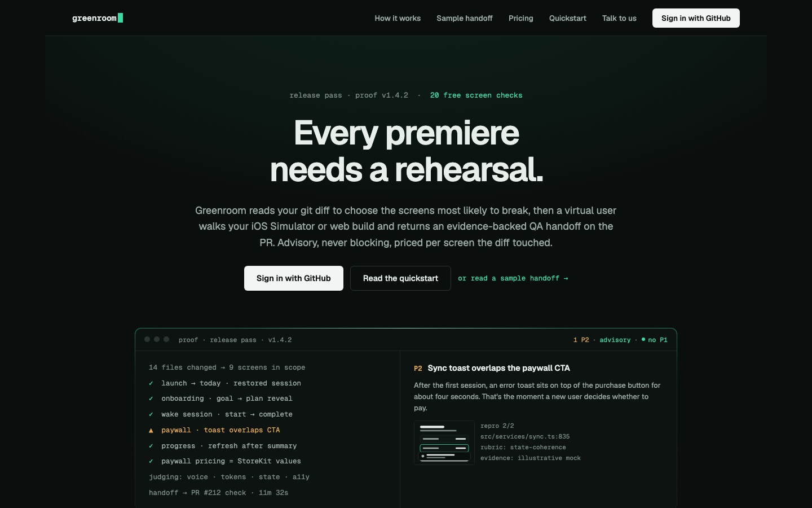Screen dimensions: 812x508
Task: Click the 'Sync toast overlaps the paywall CTA' heading
Action: coord(499,368)
